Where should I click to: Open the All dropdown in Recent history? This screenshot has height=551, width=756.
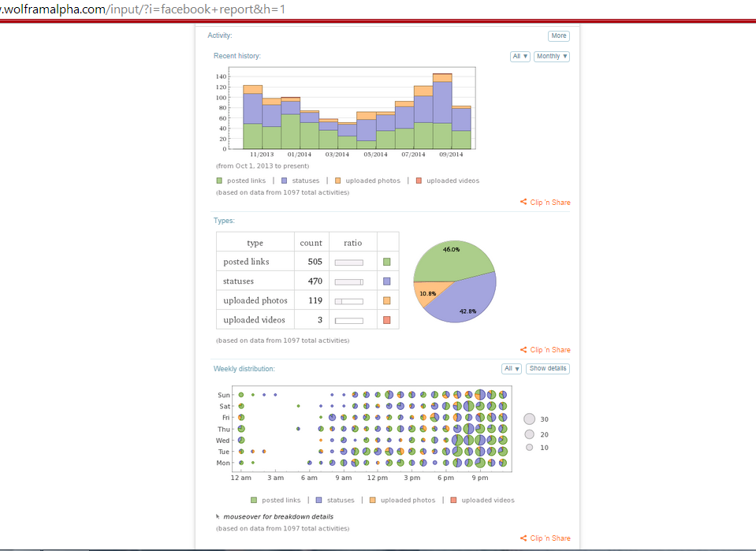[x=520, y=57]
